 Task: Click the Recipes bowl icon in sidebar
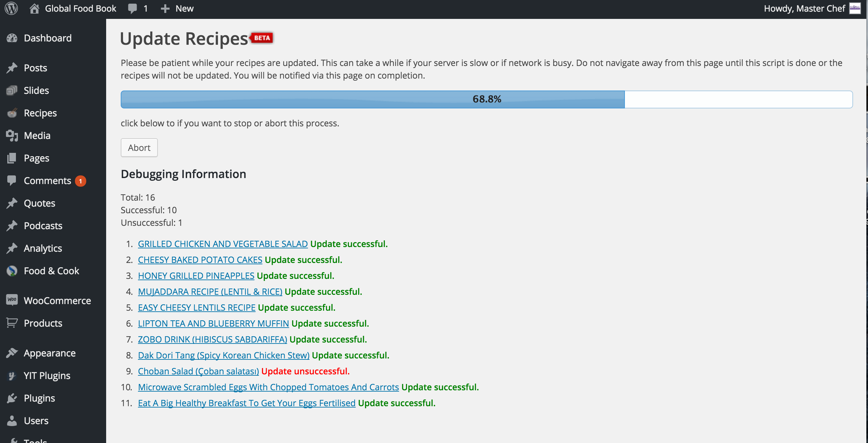(12, 113)
